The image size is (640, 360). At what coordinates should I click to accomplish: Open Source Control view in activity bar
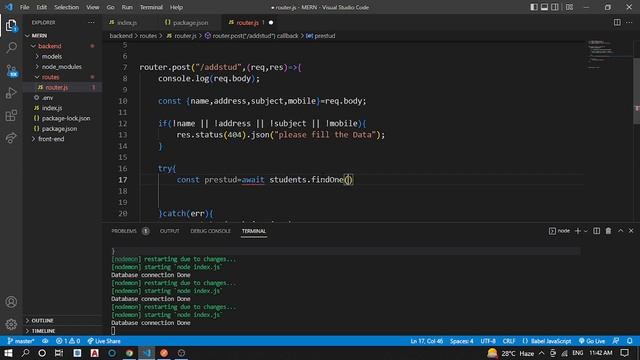[11, 71]
